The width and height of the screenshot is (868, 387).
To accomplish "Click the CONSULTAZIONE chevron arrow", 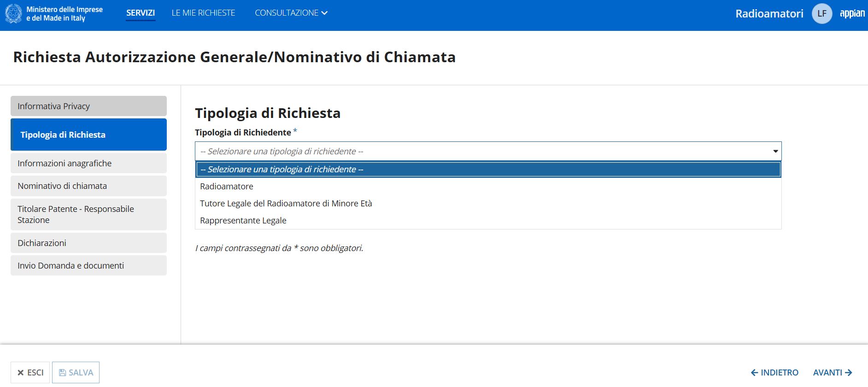I will [324, 13].
